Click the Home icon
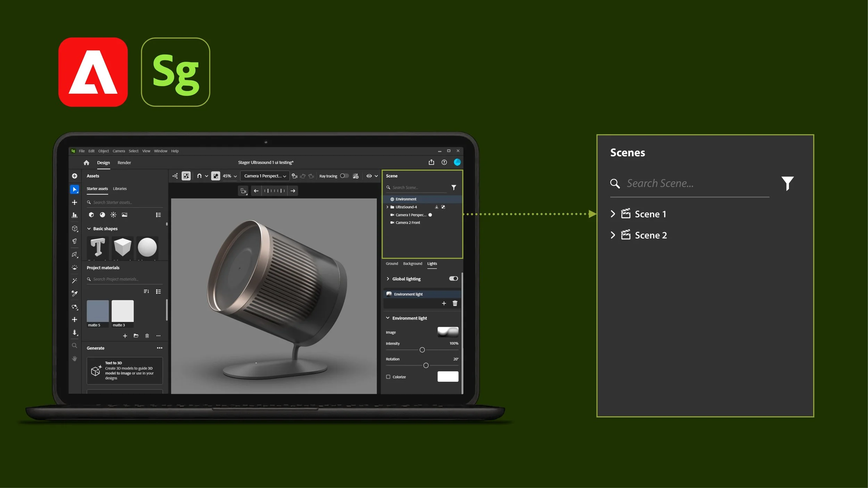Viewport: 868px width, 488px height. coord(86,162)
